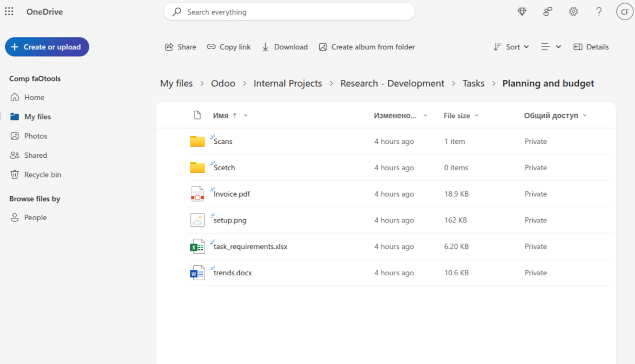Open the CF account avatar

[624, 12]
